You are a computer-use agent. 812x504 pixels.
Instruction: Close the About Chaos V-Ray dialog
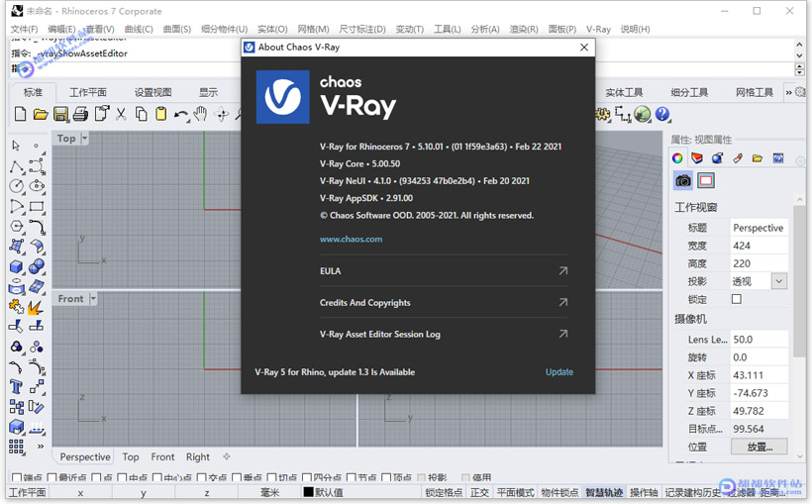point(584,48)
